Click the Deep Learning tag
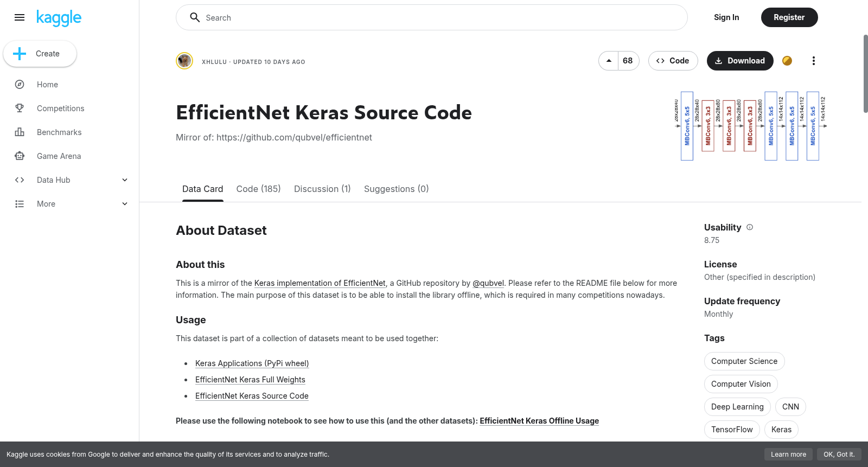 tap(737, 407)
